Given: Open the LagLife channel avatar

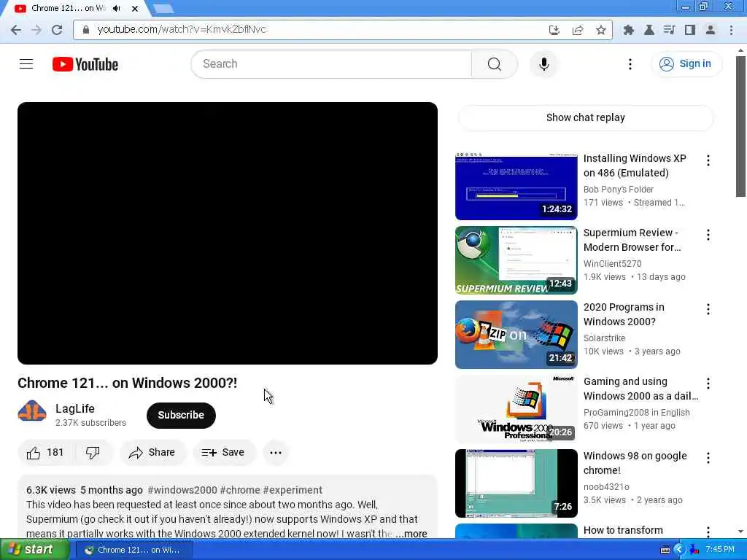Looking at the screenshot, I should [32, 411].
